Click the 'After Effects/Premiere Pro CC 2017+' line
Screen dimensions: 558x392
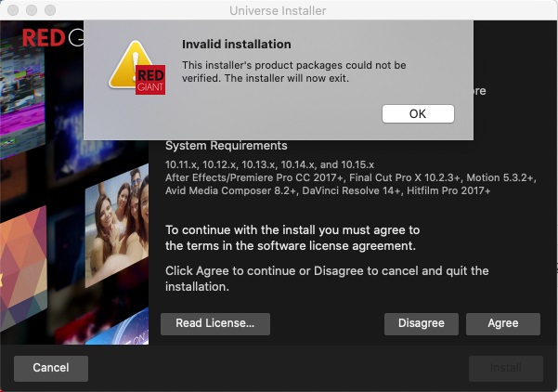pyautogui.click(x=351, y=177)
